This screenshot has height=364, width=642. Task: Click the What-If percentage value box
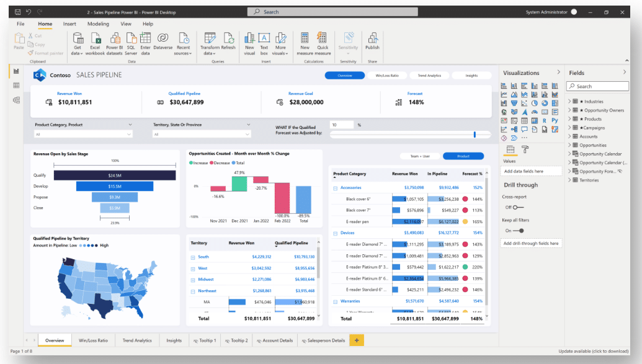tap(342, 125)
